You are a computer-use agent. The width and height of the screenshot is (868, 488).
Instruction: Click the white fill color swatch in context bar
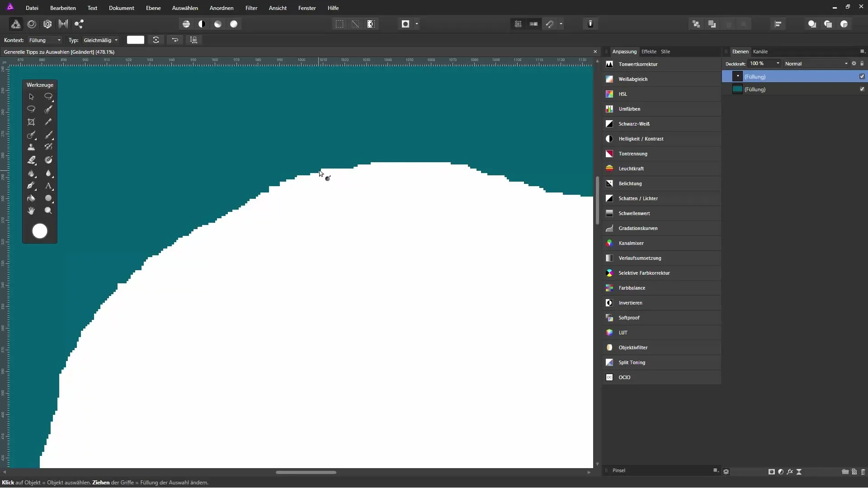136,40
